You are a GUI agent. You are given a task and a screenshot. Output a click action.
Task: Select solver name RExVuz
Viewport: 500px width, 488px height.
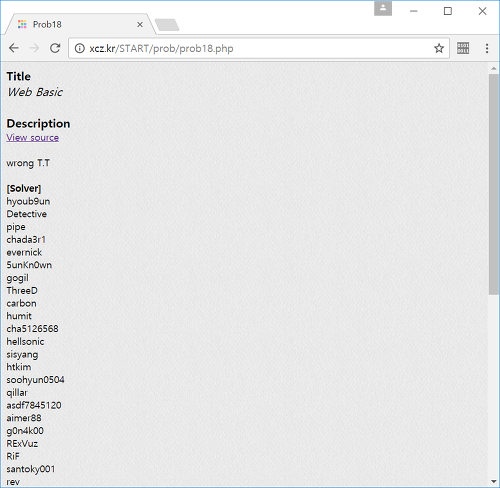(x=22, y=444)
